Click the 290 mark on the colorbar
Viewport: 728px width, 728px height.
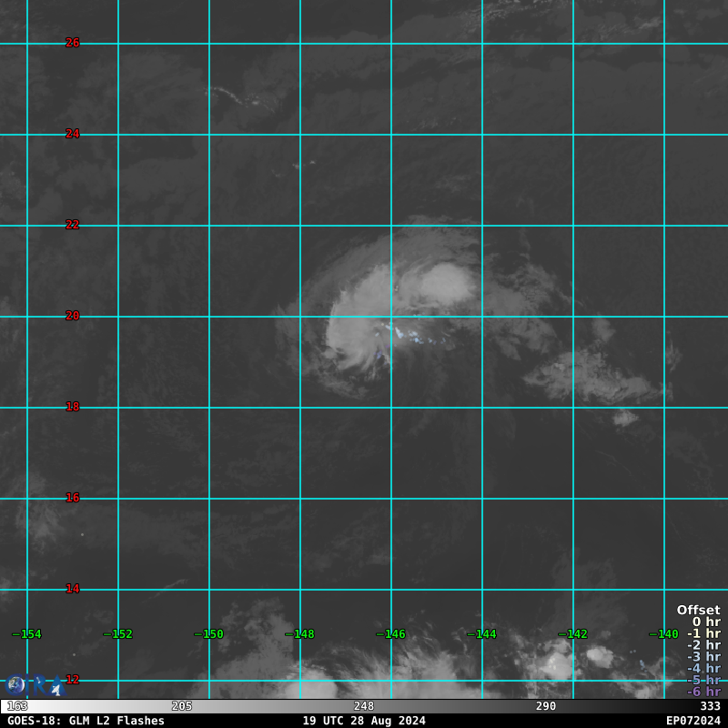click(546, 706)
